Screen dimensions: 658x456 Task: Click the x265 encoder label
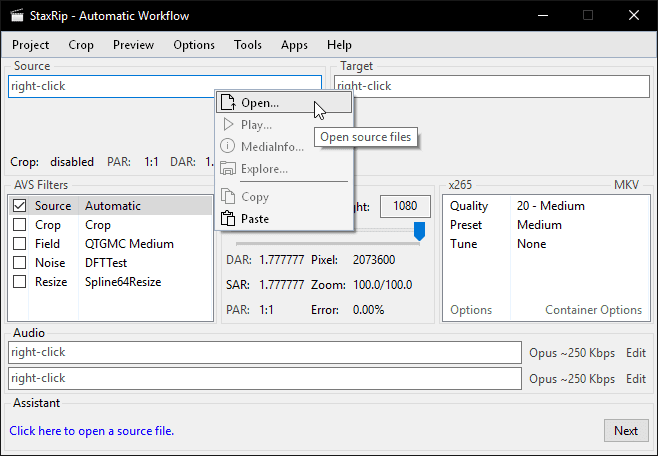[460, 185]
